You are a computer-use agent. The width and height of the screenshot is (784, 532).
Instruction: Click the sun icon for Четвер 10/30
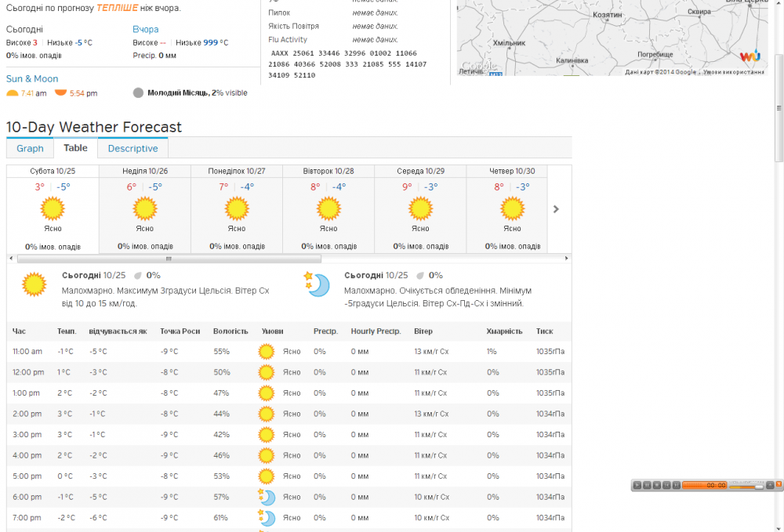pos(513,208)
